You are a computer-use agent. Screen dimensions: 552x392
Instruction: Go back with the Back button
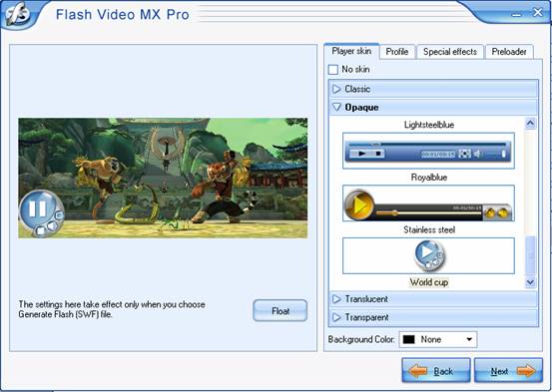click(436, 370)
